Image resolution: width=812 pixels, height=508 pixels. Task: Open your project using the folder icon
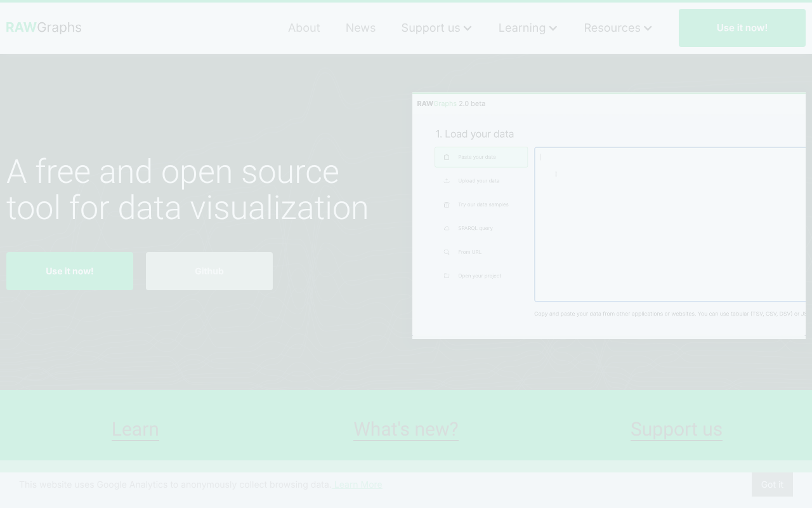446,276
